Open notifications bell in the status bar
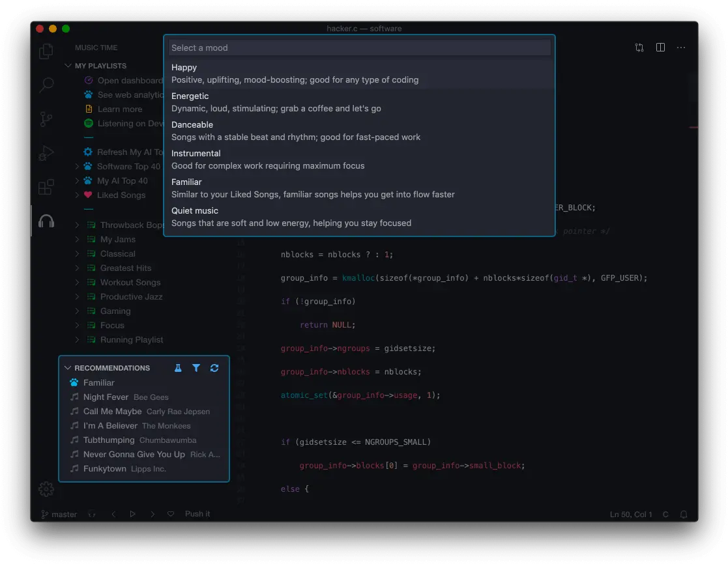 pyautogui.click(x=684, y=515)
